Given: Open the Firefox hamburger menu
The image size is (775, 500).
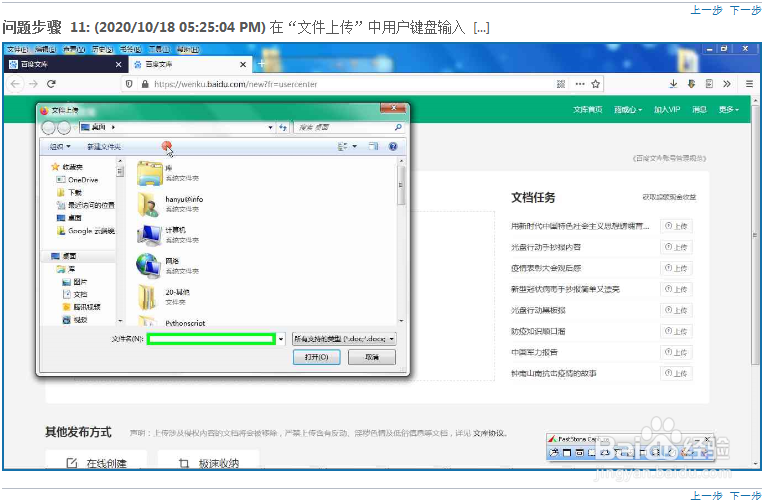Looking at the screenshot, I should pyautogui.click(x=749, y=84).
